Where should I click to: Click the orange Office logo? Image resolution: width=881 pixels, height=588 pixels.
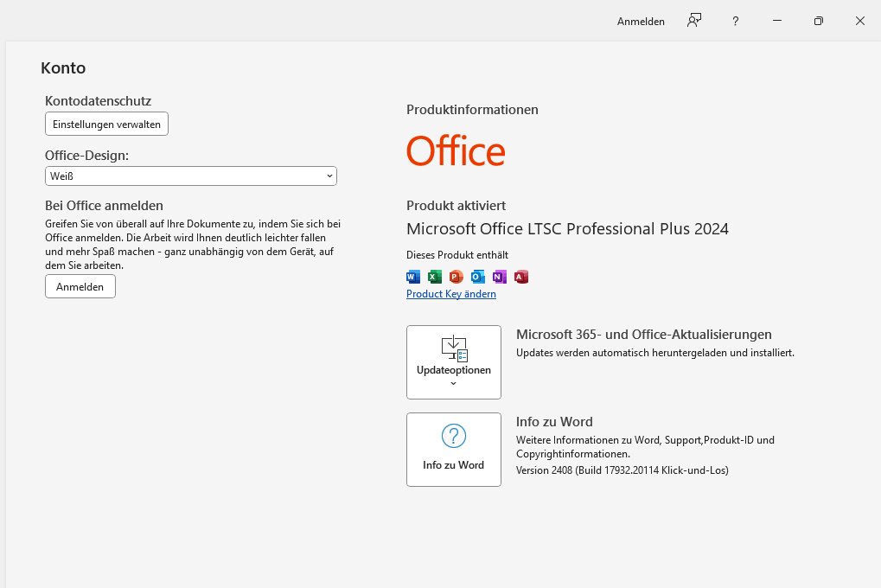click(456, 151)
